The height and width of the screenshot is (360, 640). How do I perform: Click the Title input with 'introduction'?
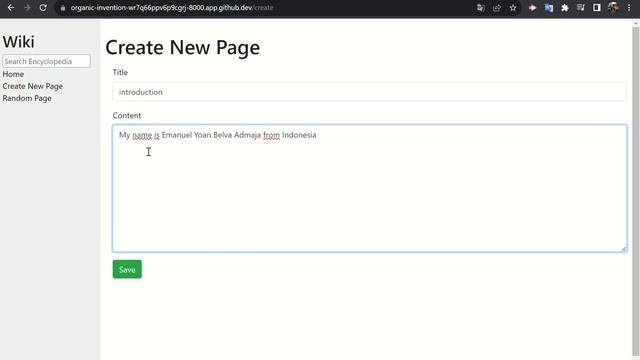pyautogui.click(x=369, y=92)
